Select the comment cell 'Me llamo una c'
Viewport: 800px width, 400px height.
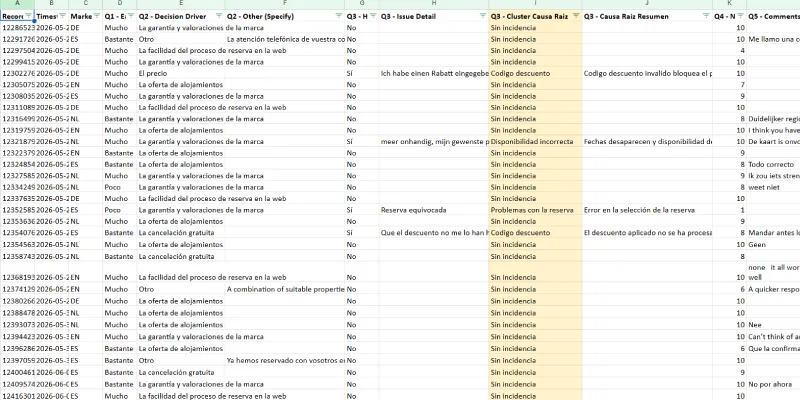point(773,39)
